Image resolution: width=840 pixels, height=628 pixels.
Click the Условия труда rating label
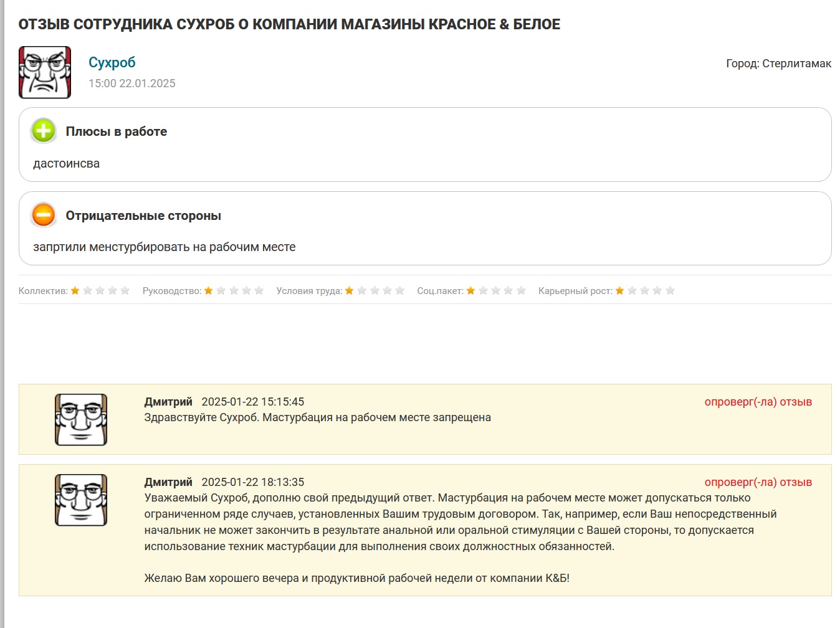coord(310,291)
